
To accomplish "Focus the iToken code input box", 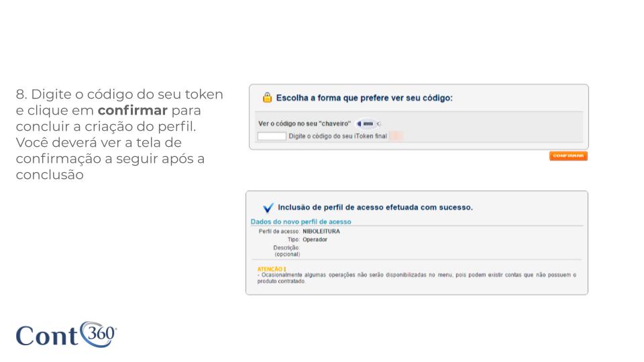I will pos(272,136).
